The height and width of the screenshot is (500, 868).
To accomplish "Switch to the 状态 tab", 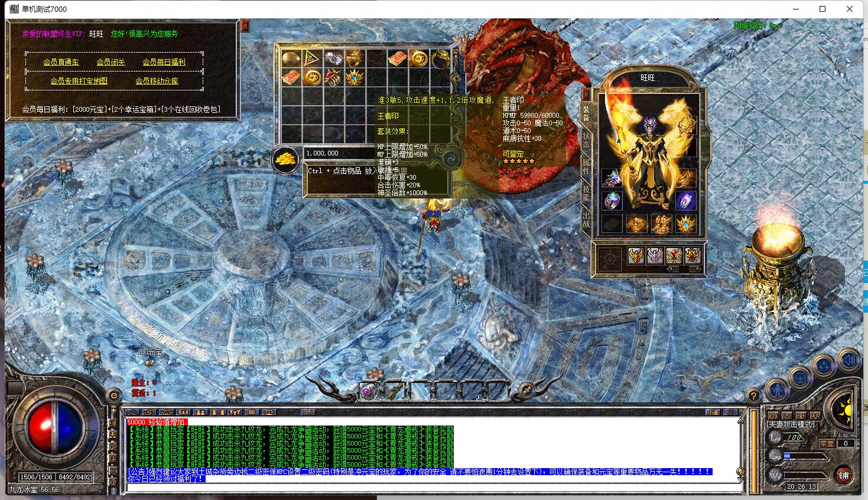I will pos(586,140).
